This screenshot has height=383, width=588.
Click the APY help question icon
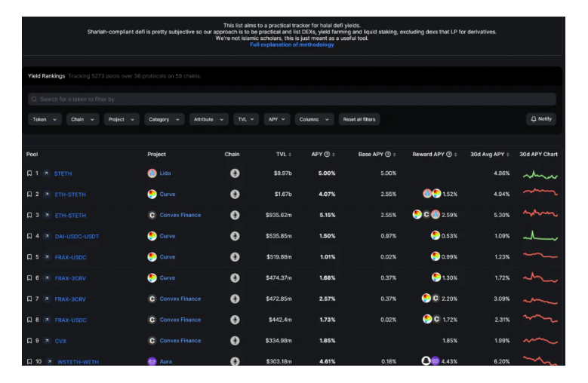327,155
